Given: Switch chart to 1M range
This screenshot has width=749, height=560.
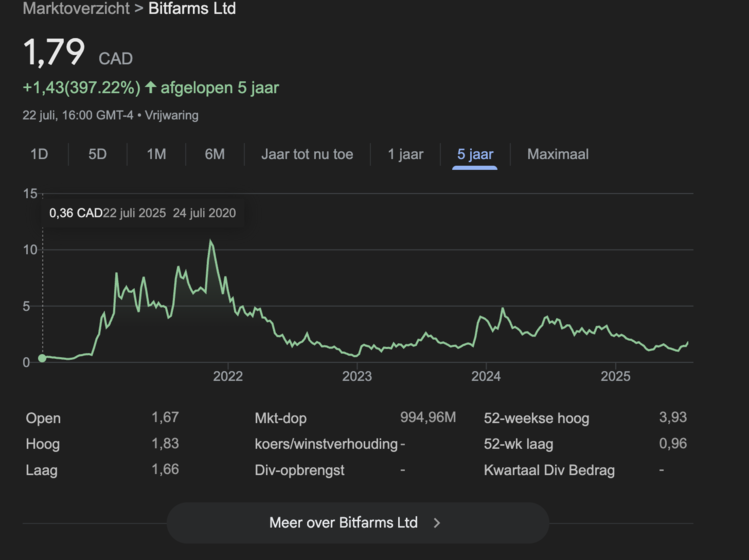Looking at the screenshot, I should pyautogui.click(x=156, y=154).
